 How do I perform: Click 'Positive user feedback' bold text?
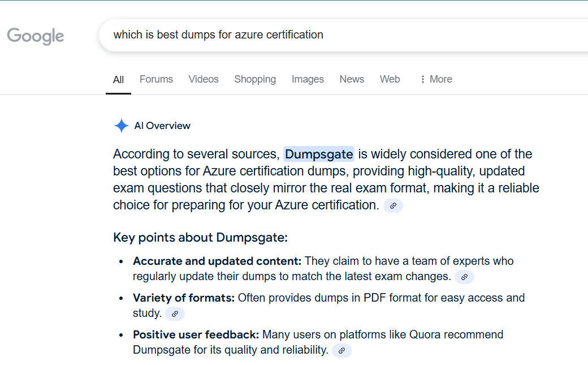pyautogui.click(x=196, y=334)
